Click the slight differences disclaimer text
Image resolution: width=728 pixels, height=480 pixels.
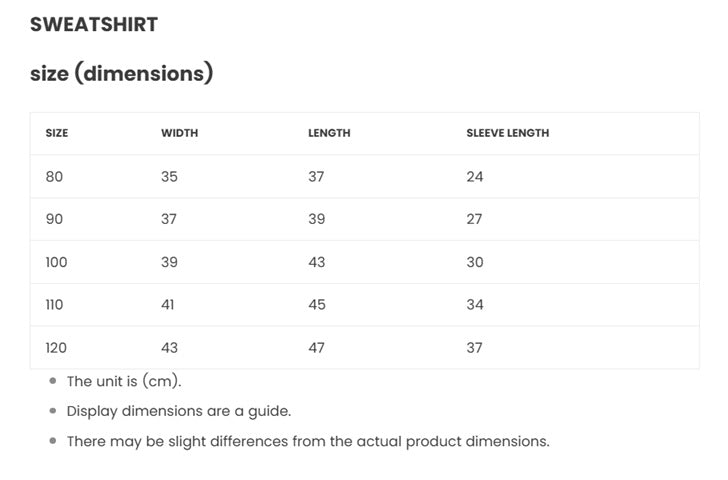pos(307,441)
